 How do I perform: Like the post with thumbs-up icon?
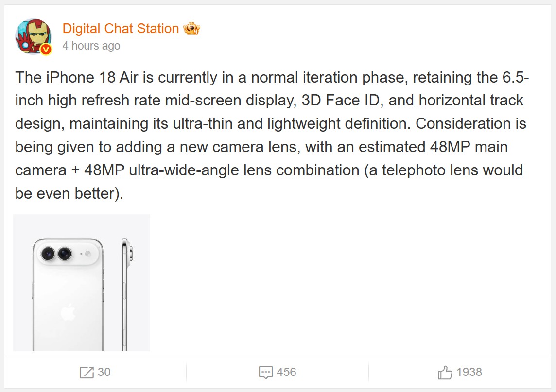445,373
